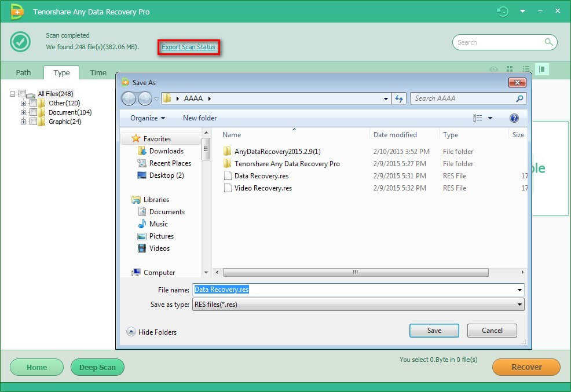Switch to the Time tab
This screenshot has height=392, width=571.
coord(98,72)
